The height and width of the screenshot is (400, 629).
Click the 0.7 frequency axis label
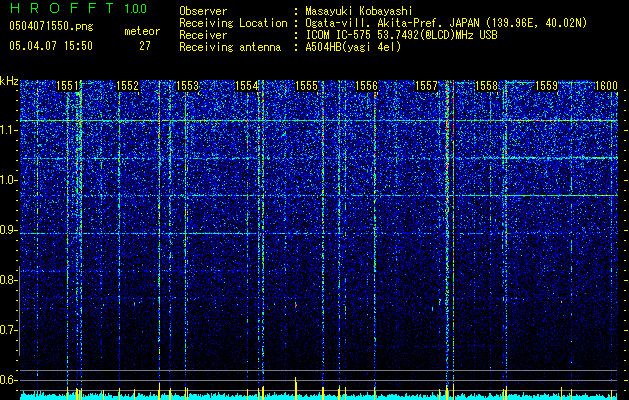(8, 330)
